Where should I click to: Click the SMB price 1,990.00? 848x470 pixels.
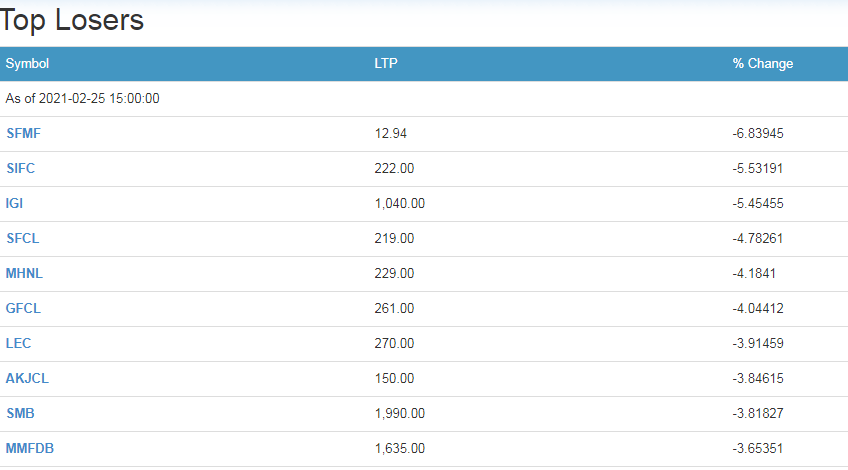[x=399, y=413]
